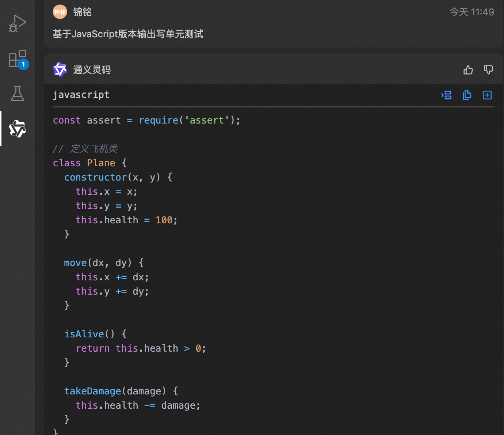This screenshot has height=435, width=504.
Task: Dislike the response with thumbs down
Action: 488,70
